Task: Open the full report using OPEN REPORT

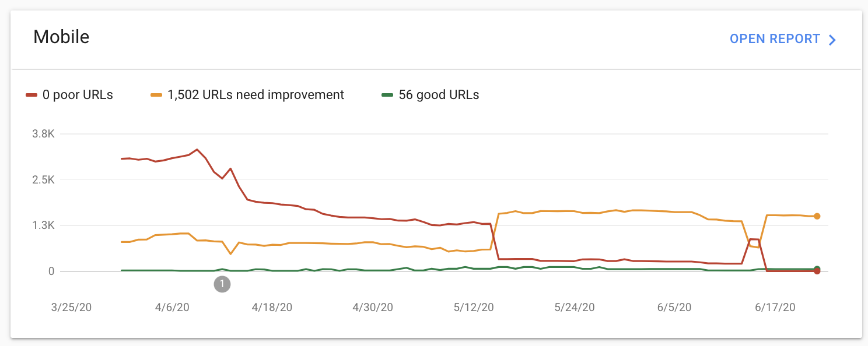Action: 775,39
